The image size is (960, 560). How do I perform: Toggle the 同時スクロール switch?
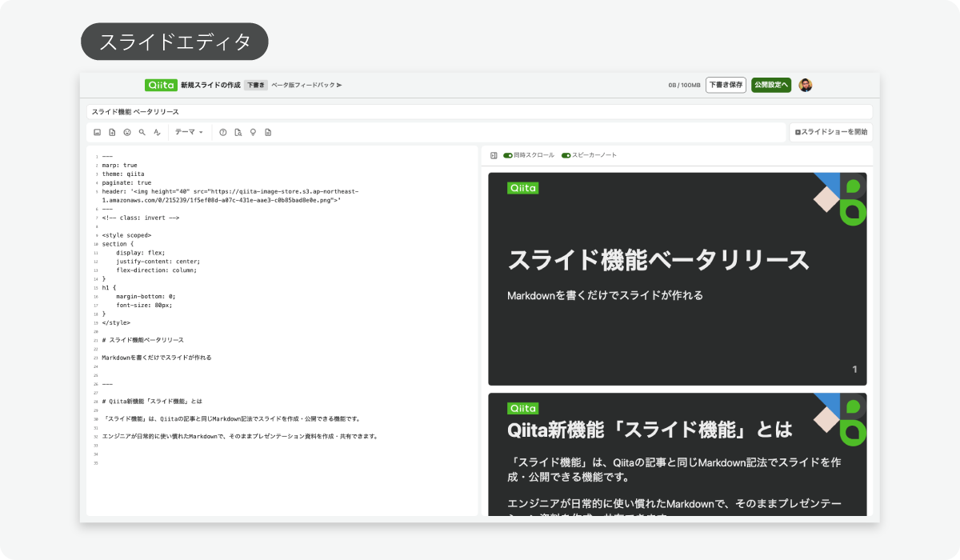pos(508,155)
